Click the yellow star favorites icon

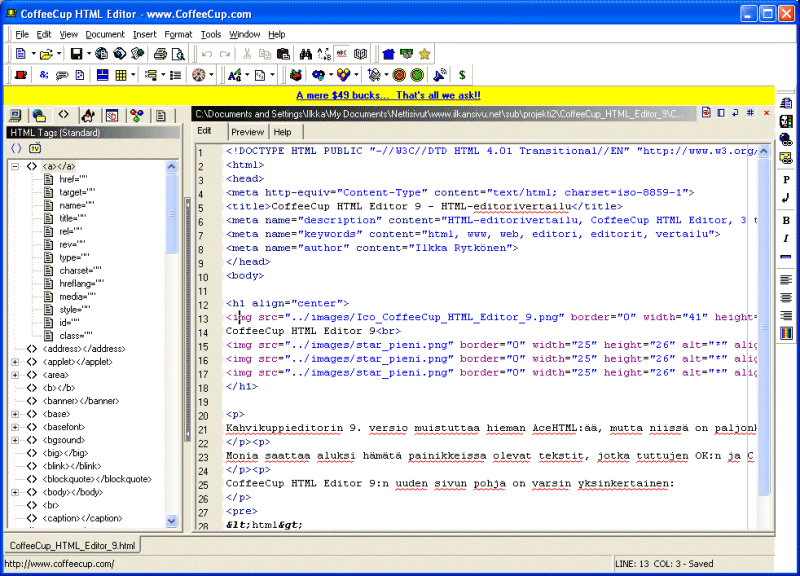point(424,54)
